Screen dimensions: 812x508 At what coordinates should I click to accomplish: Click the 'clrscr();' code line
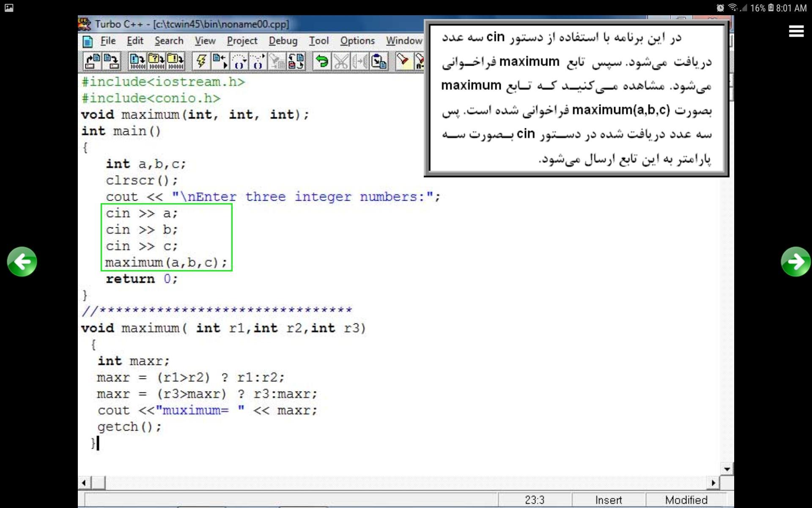click(x=142, y=180)
